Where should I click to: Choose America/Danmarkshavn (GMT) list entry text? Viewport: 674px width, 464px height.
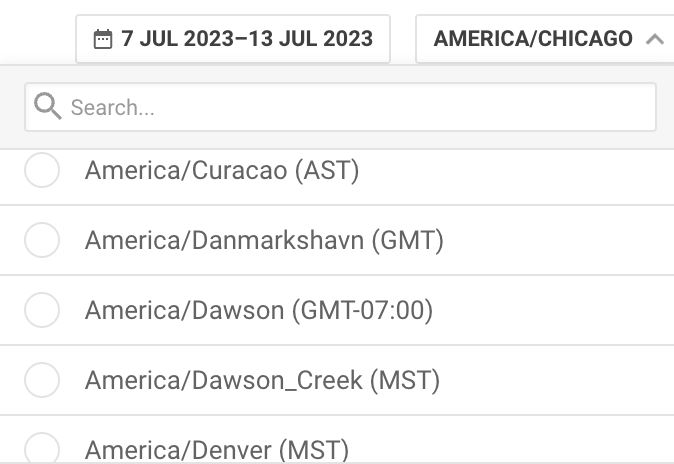coord(264,240)
